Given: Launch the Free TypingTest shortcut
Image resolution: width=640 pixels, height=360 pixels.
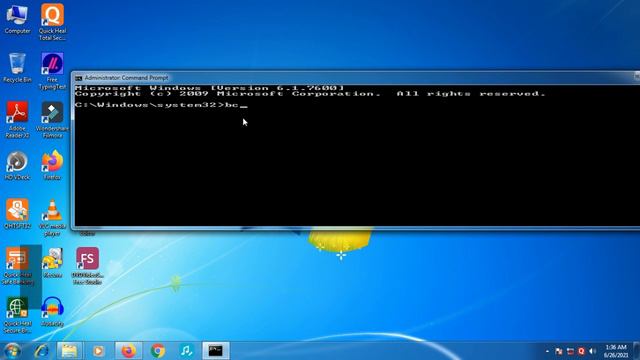Looking at the screenshot, I should coord(52,71).
